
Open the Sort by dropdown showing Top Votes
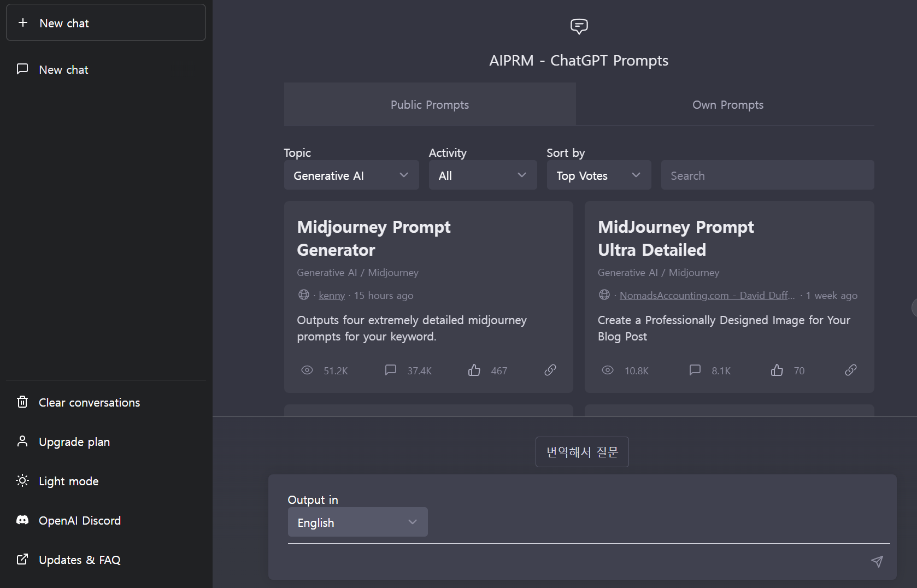[599, 175]
